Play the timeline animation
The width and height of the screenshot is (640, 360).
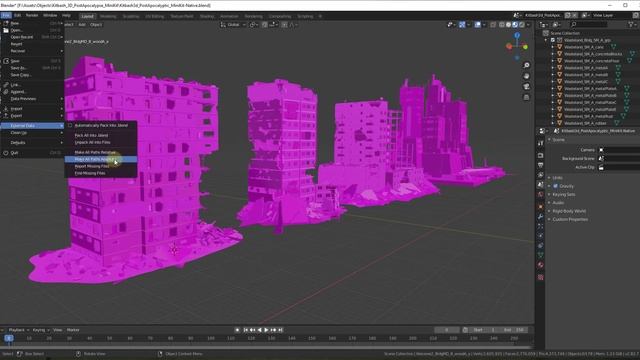[267, 330]
